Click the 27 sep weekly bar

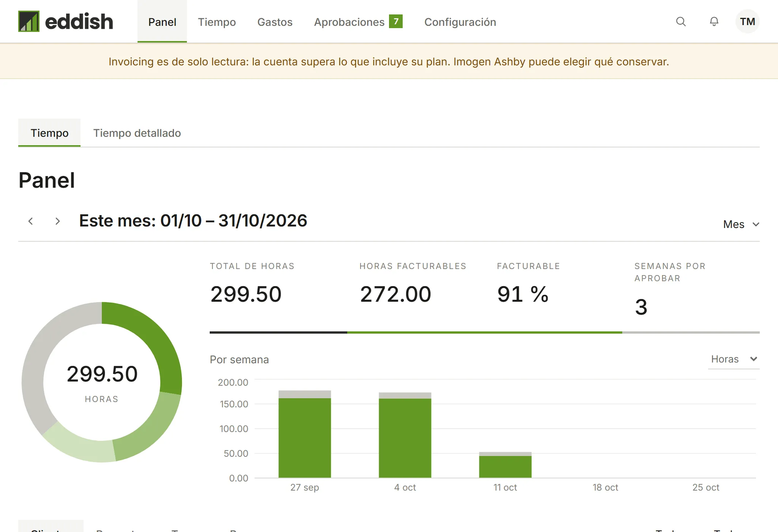(x=305, y=434)
